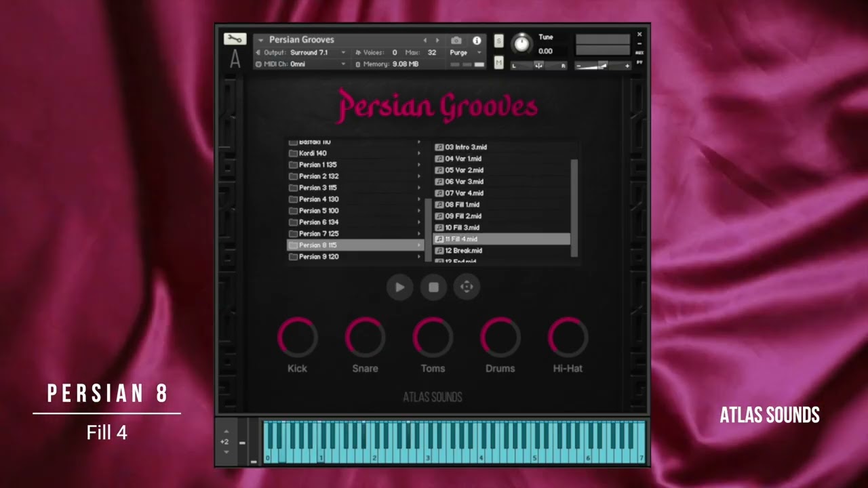
Task: Shift keyboard octave down
Action: pyautogui.click(x=226, y=452)
